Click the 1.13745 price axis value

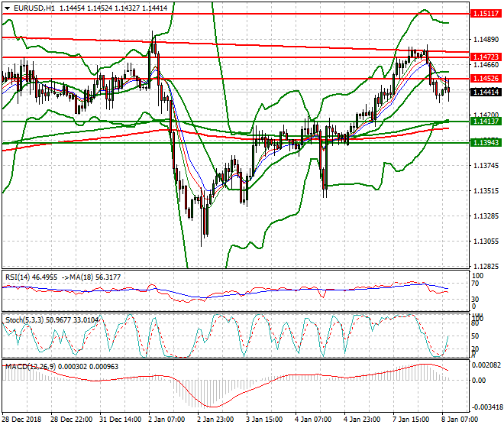click(x=486, y=165)
